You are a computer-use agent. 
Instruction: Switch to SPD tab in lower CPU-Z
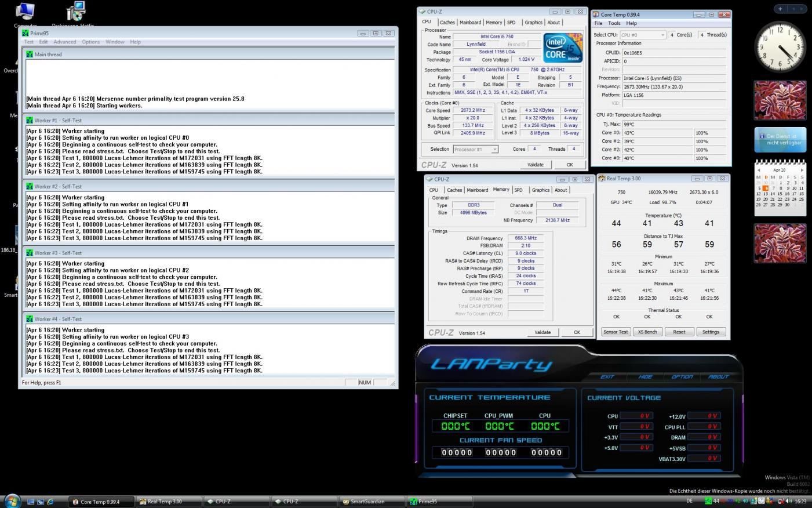pyautogui.click(x=518, y=190)
